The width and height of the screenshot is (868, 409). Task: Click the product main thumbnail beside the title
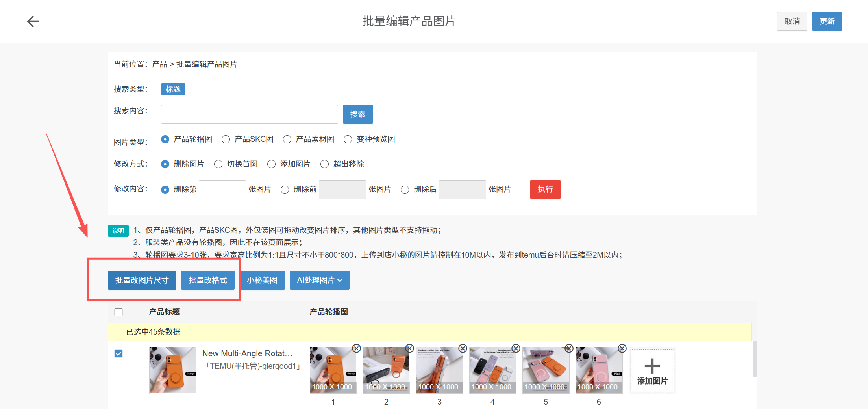pyautogui.click(x=173, y=370)
